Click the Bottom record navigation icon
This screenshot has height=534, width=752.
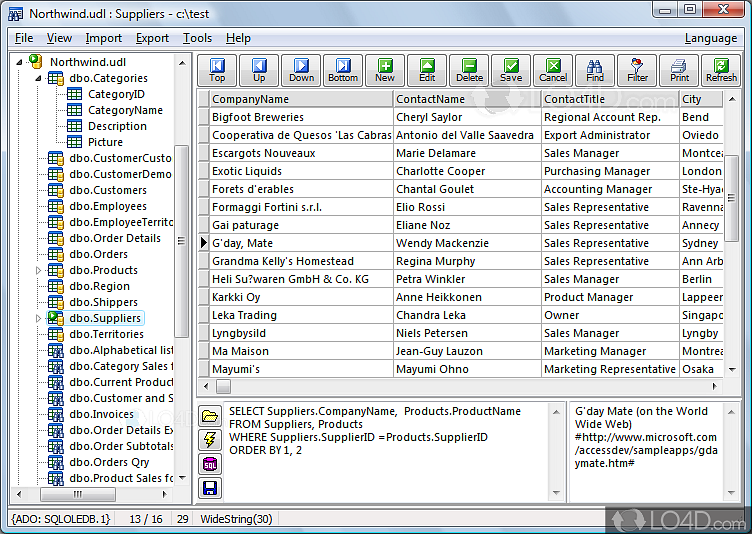point(343,70)
